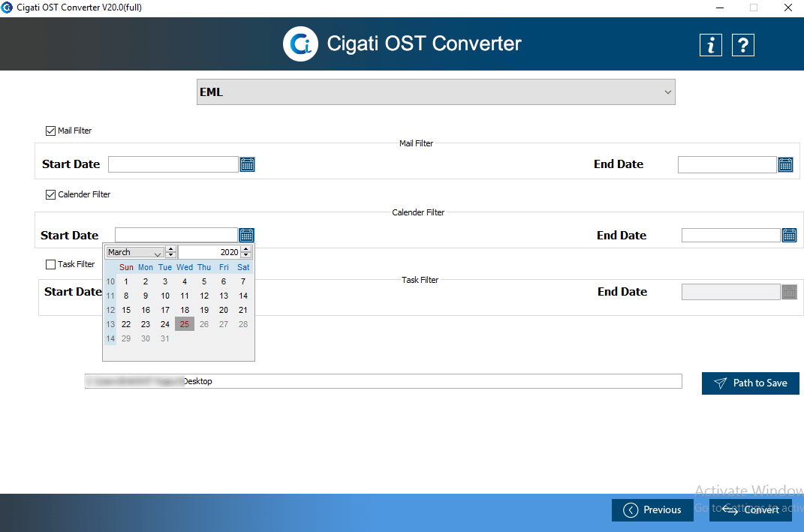The image size is (804, 532).
Task: Click the Convert button
Action: (x=750, y=510)
